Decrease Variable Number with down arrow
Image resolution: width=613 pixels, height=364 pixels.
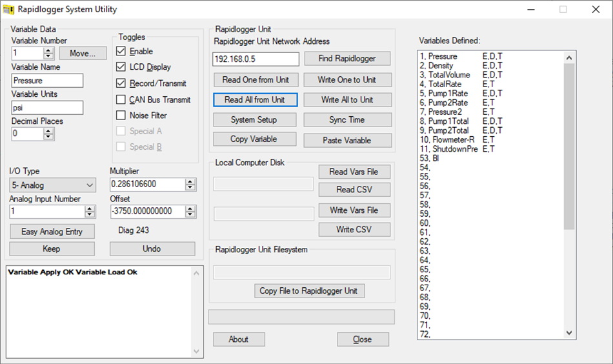(48, 56)
